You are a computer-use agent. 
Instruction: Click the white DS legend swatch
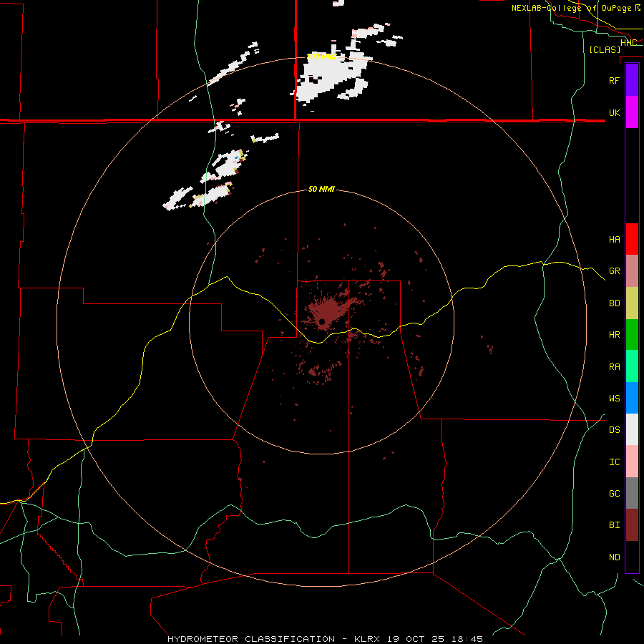tap(632, 429)
